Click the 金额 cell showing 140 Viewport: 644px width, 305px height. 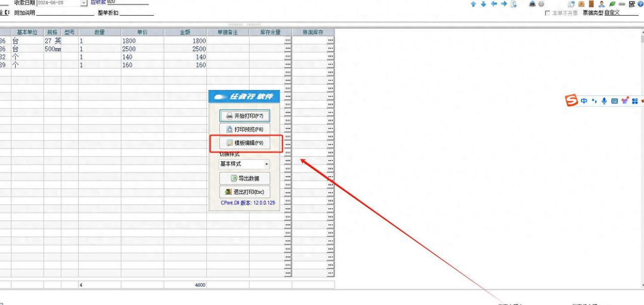[185, 57]
